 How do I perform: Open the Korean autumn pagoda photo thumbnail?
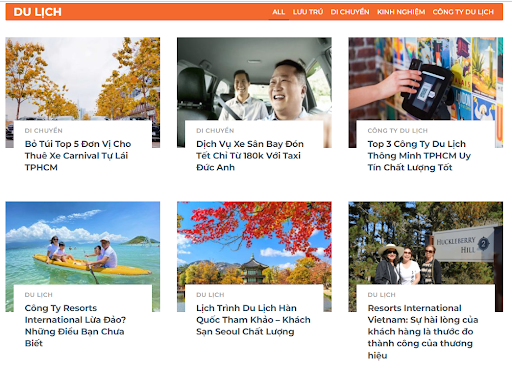tap(254, 243)
